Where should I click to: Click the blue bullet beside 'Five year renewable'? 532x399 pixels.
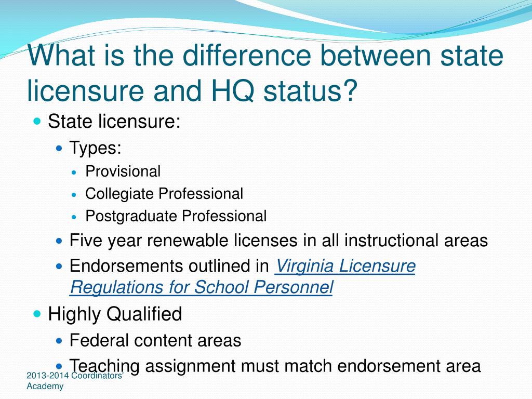59,241
